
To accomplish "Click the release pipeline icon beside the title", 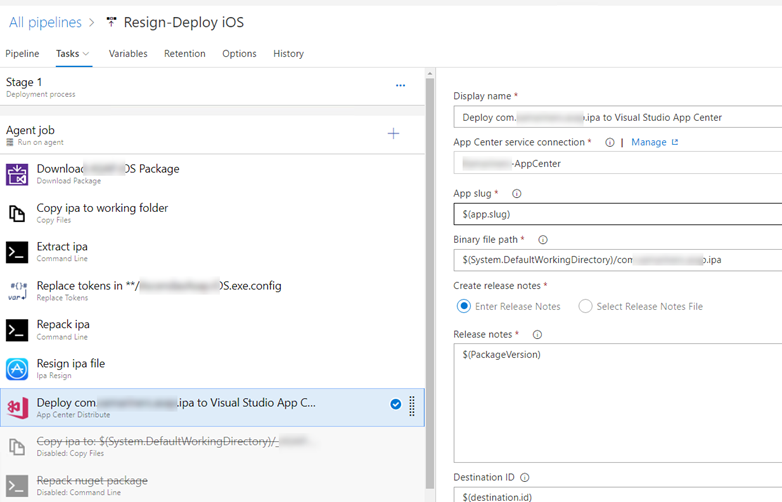I will coord(111,22).
